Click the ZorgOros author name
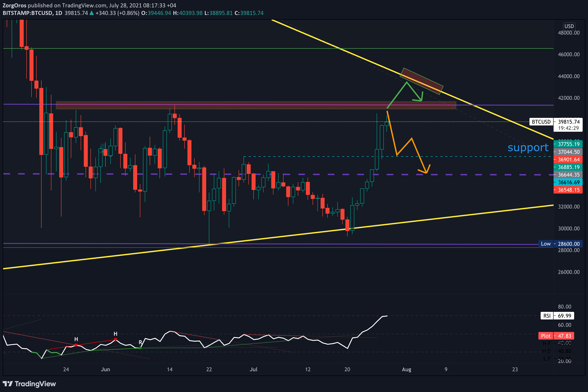The width and height of the screenshot is (588, 392). [x=14, y=5]
